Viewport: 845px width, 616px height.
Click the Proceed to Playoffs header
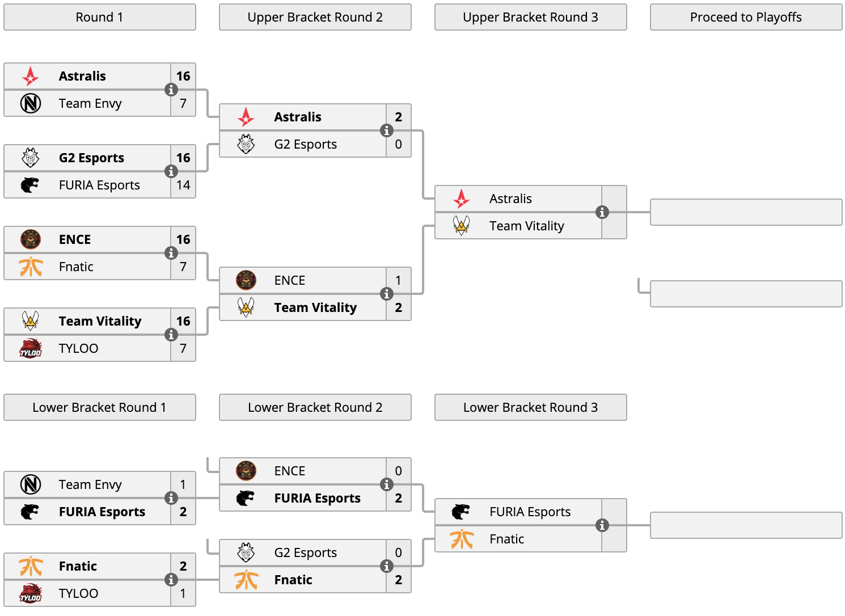tap(746, 17)
